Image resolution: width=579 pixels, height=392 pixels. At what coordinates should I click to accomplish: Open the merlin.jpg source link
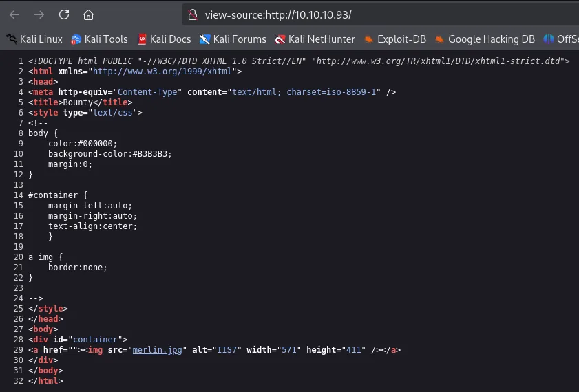(157, 350)
